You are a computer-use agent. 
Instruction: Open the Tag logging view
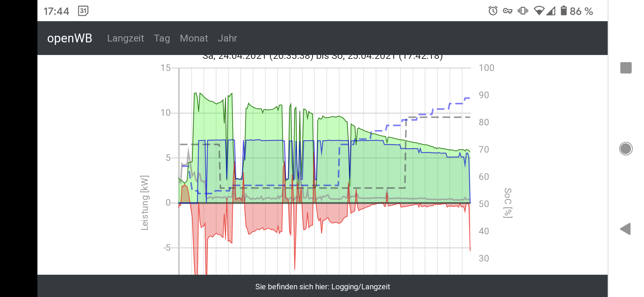162,38
